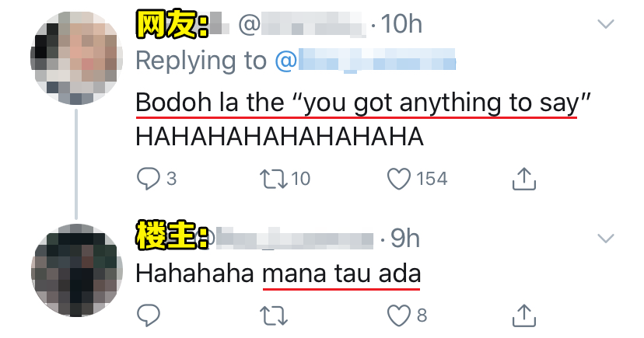Retweet the "Hahahaha mana tau ada" tweet
644x338 pixels.
click(273, 315)
